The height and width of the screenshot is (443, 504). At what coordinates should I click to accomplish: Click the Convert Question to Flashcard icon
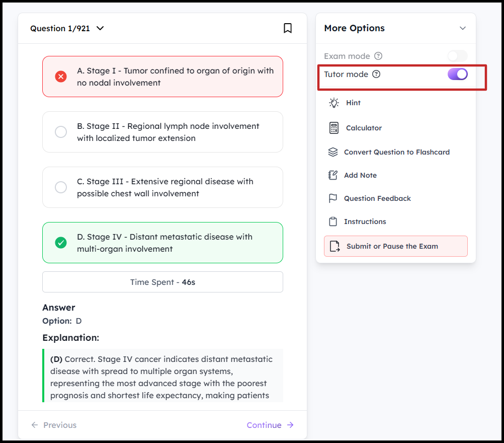click(x=333, y=152)
